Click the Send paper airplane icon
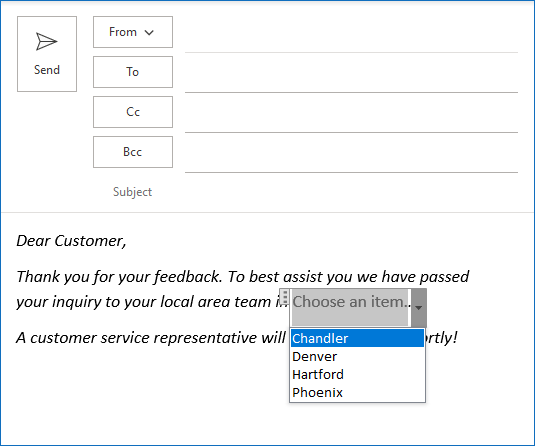The height and width of the screenshot is (446, 535). [x=46, y=42]
